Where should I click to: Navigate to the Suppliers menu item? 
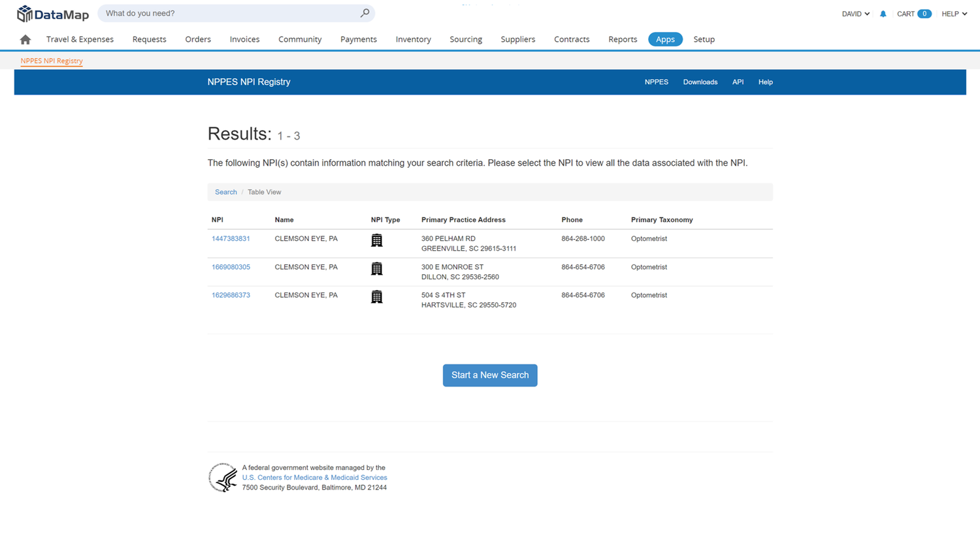point(517,39)
